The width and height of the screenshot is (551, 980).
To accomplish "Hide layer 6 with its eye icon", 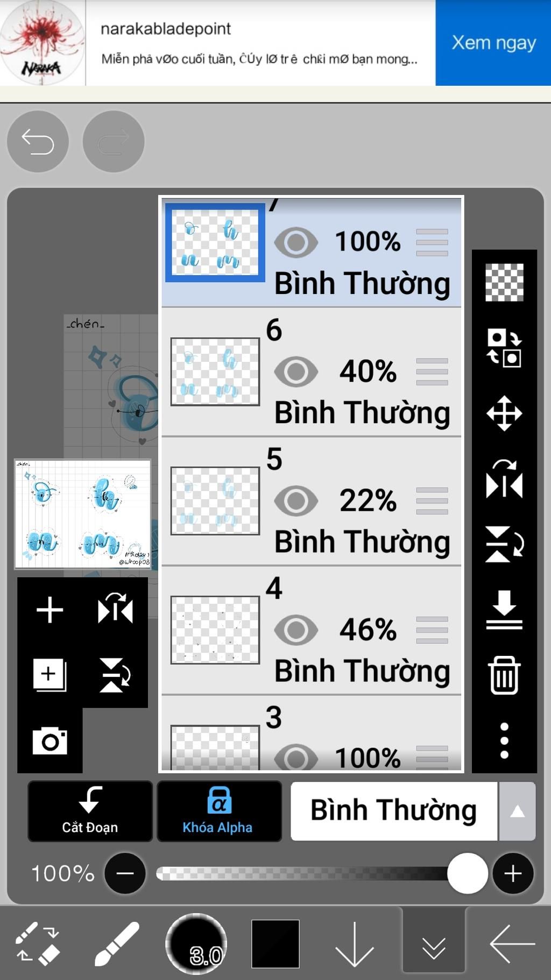I will (x=296, y=372).
